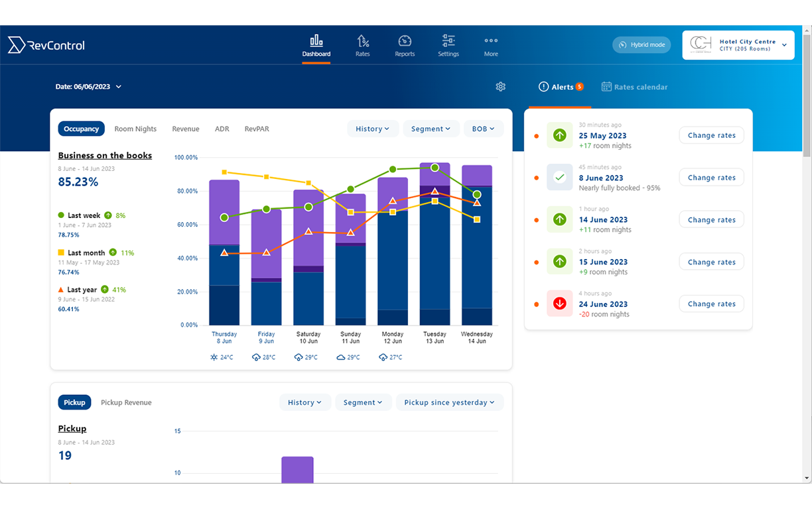Open the dashboard configuration gear icon
This screenshot has width=812, height=509.
pyautogui.click(x=500, y=86)
